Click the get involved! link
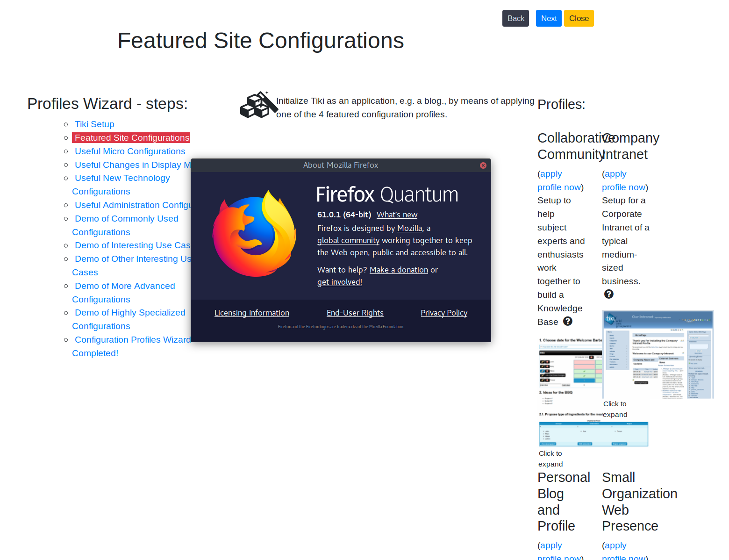Viewport: 729px width, 560px height. coord(340,282)
